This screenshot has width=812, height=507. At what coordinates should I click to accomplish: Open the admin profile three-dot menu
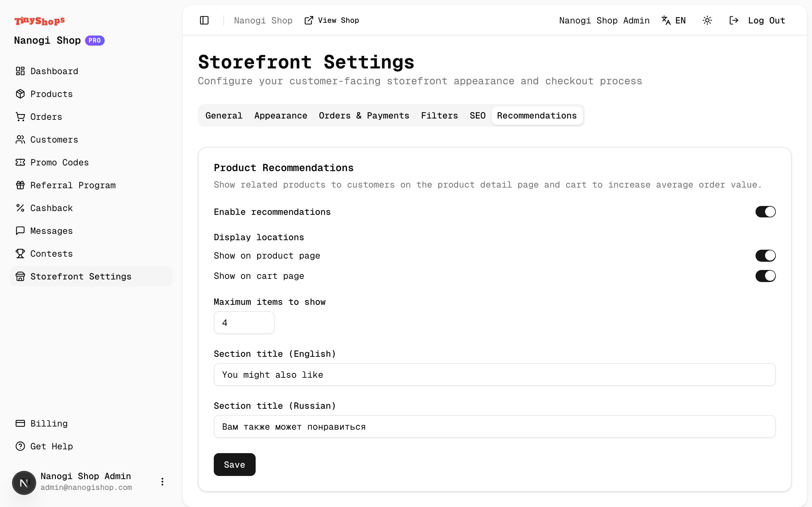[x=162, y=481]
